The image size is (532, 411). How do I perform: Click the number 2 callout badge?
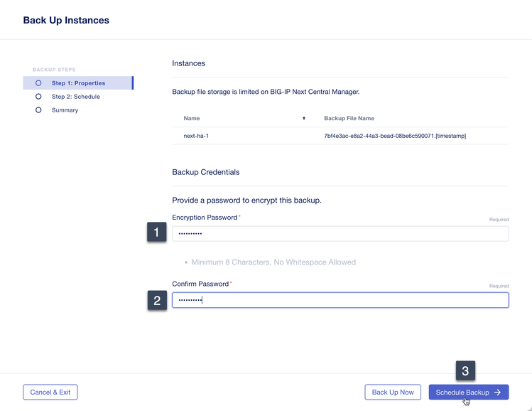156,300
